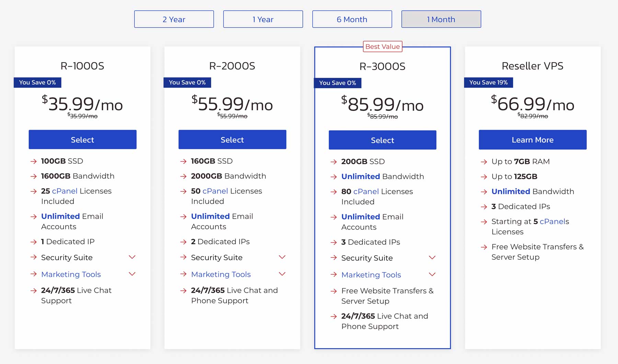Switch to the 2 Year billing tab
Image resolution: width=618 pixels, height=364 pixels.
pyautogui.click(x=174, y=19)
